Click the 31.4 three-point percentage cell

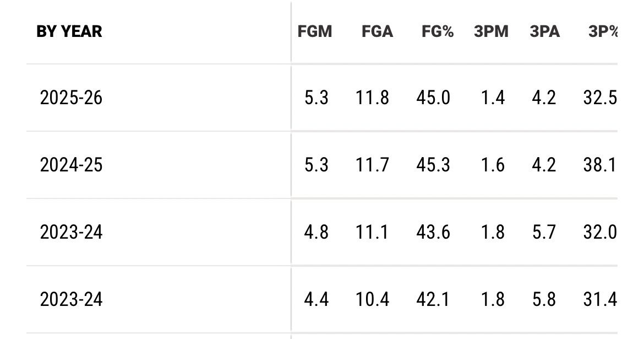click(x=599, y=299)
